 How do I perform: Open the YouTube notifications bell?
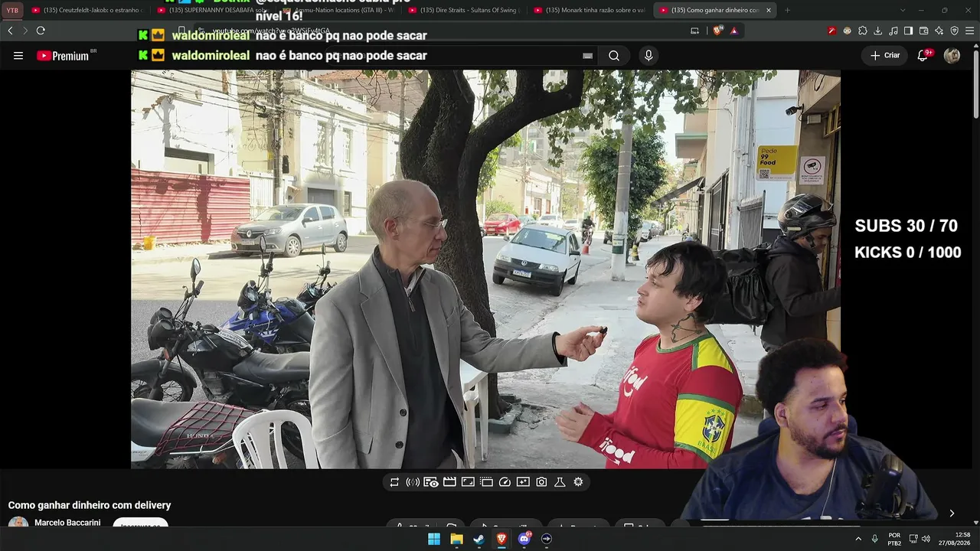(x=923, y=55)
